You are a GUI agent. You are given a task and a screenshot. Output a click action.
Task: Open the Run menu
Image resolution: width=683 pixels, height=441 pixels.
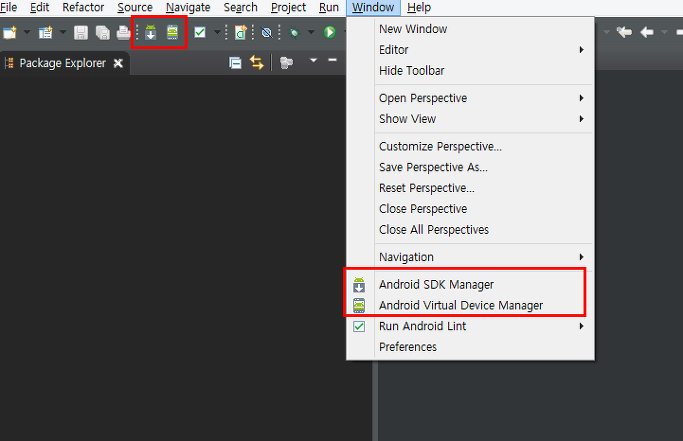tap(329, 7)
